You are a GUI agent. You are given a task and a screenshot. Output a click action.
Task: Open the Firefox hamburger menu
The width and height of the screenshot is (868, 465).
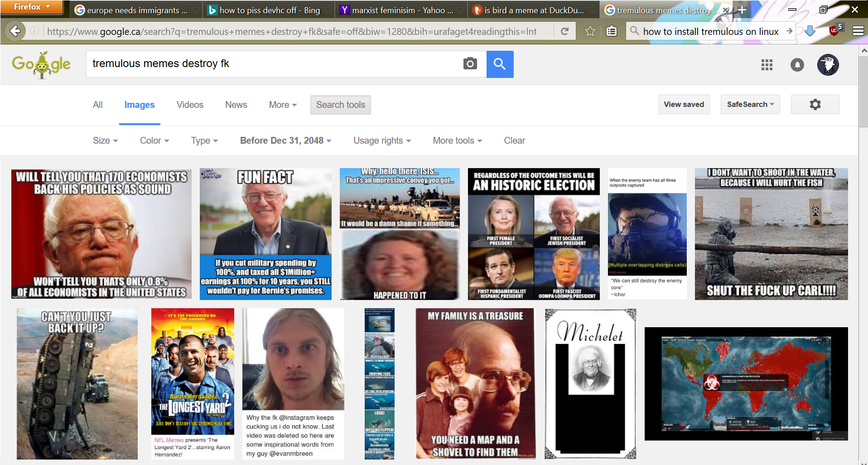[858, 31]
